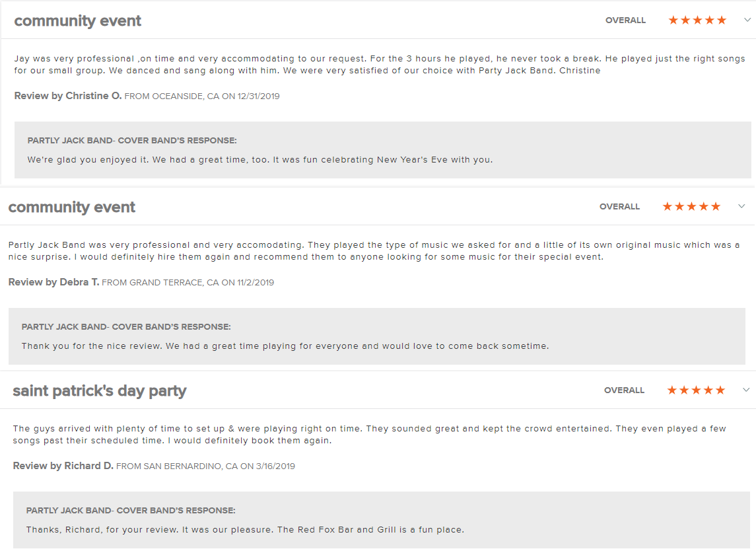Click the five-star rating on Christine O.'s review
Viewport: 756px width, 555px height.
pyautogui.click(x=697, y=20)
